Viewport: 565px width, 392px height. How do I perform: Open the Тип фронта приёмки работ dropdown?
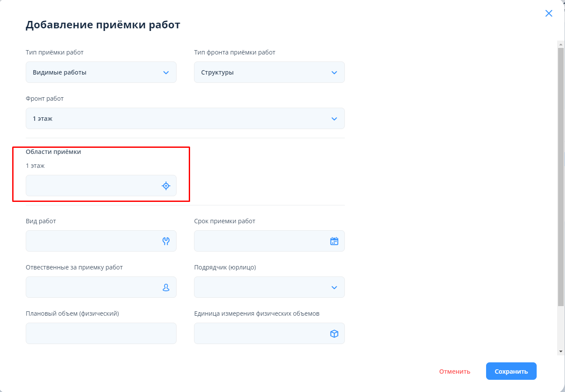[x=334, y=72]
